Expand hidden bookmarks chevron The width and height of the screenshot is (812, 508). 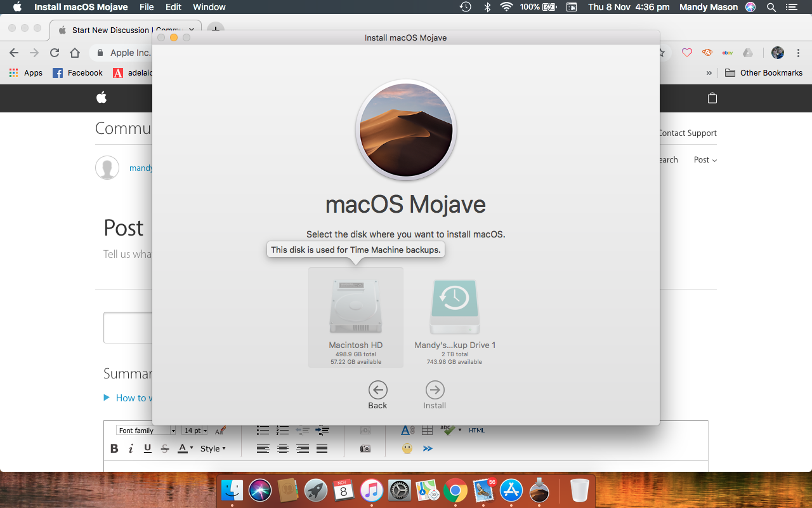coord(709,73)
